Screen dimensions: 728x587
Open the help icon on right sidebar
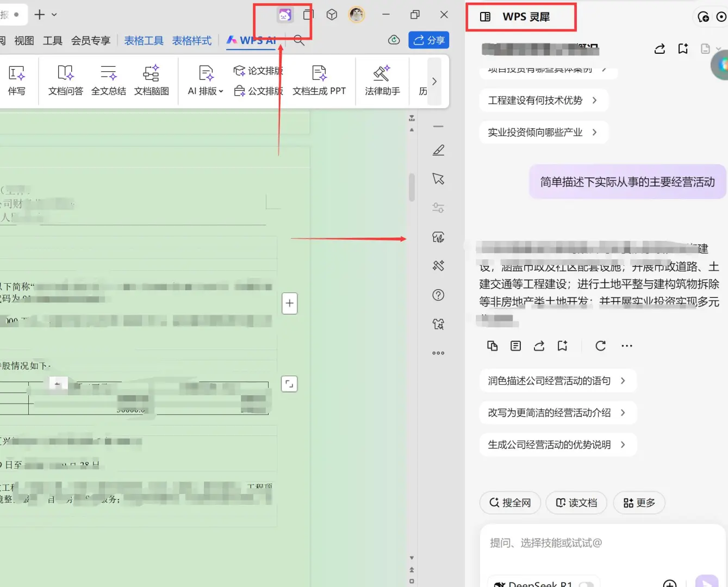pyautogui.click(x=438, y=295)
